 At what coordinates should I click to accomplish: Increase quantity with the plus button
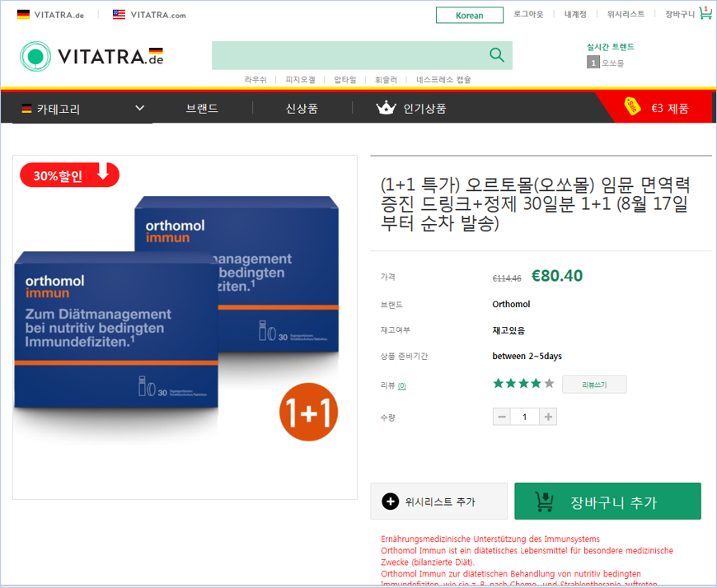click(548, 417)
